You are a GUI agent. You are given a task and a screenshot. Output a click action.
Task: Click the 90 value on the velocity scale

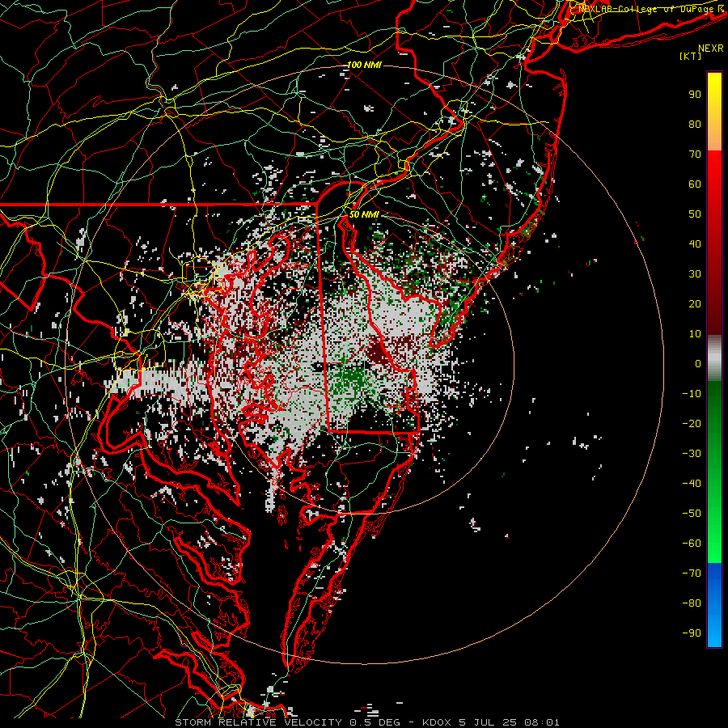tap(695, 95)
